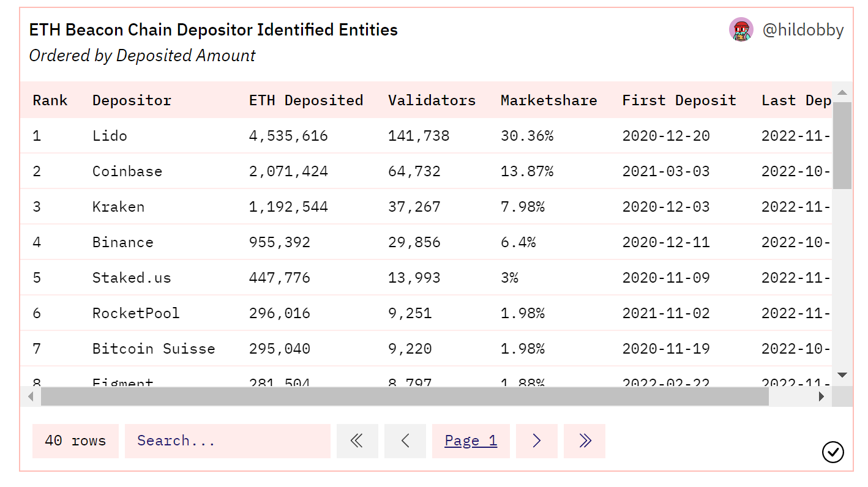Jump to the last page
868x487 pixels.
point(584,441)
